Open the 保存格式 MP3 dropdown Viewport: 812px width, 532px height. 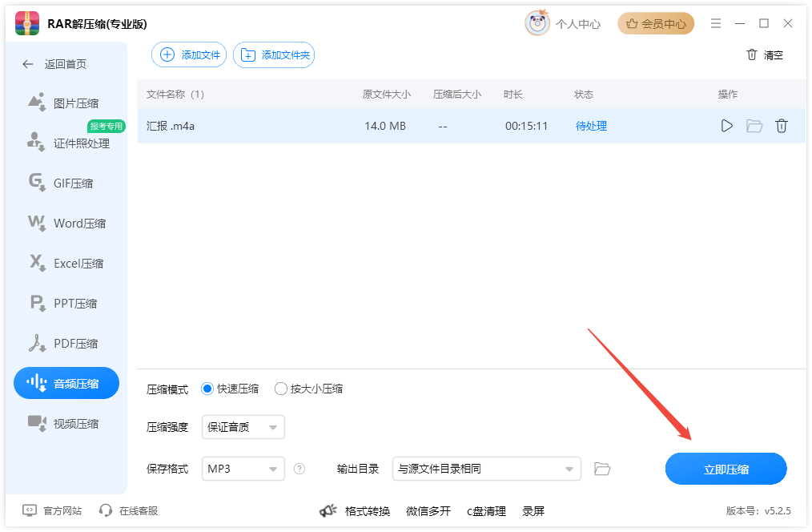[243, 469]
